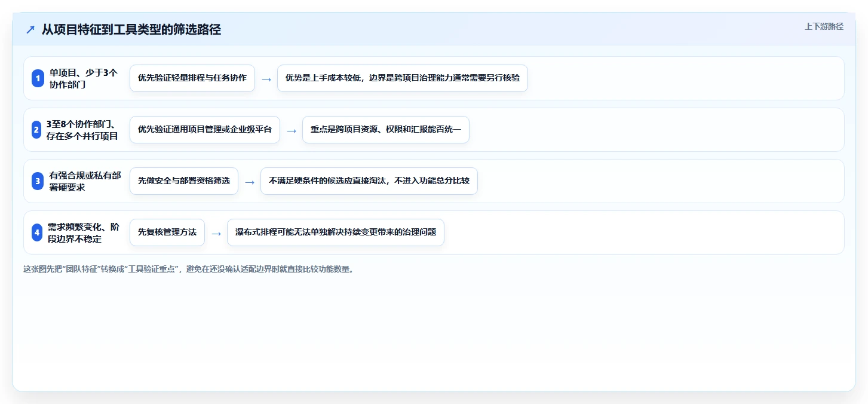This screenshot has width=868, height=404.
Task: Click the title 从项目特征到工具类型的筛选路径
Action: point(131,29)
